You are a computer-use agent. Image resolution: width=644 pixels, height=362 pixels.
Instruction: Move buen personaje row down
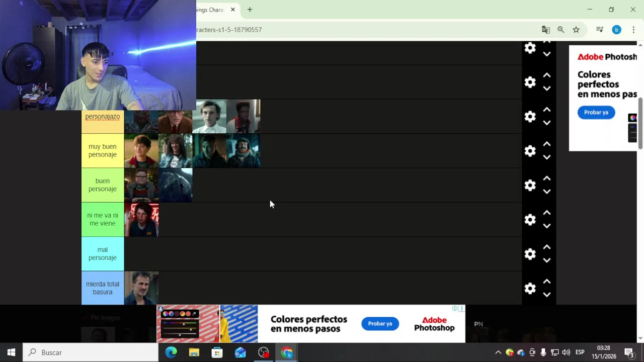click(x=547, y=192)
